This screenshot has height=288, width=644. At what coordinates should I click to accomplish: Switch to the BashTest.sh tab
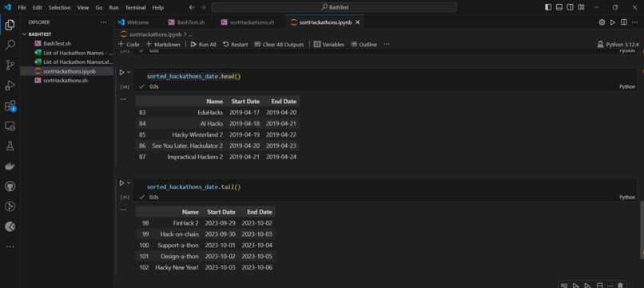(191, 22)
